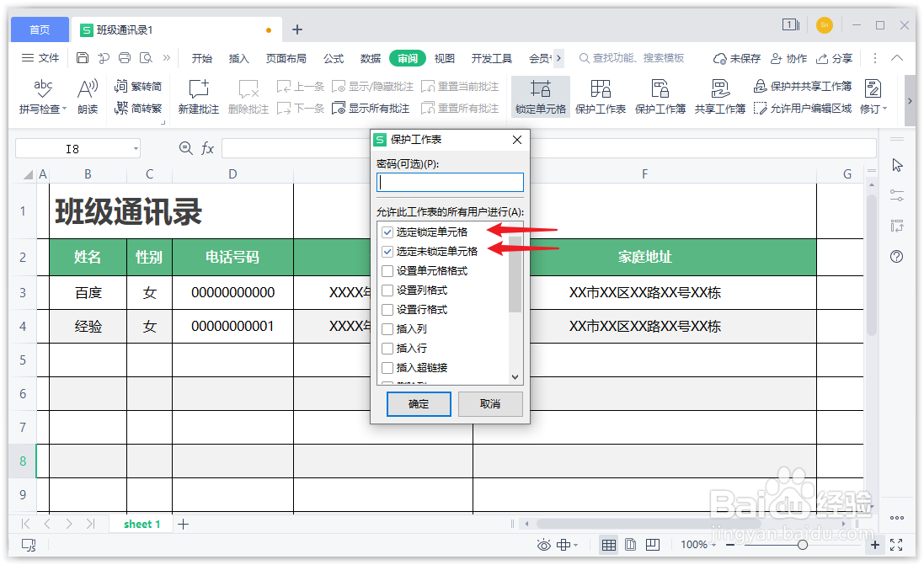Expand the ribbon's right scroll arrow

click(x=910, y=101)
